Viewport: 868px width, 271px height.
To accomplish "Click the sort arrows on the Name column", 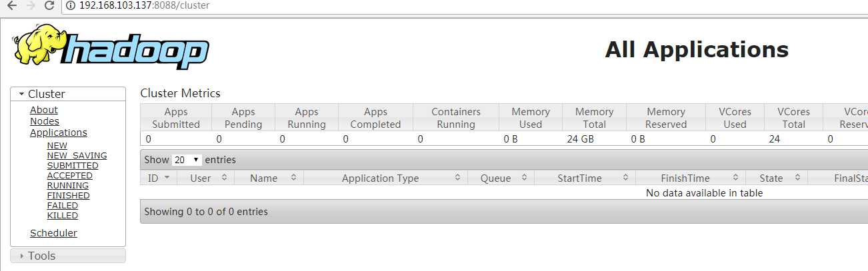I will pyautogui.click(x=293, y=178).
